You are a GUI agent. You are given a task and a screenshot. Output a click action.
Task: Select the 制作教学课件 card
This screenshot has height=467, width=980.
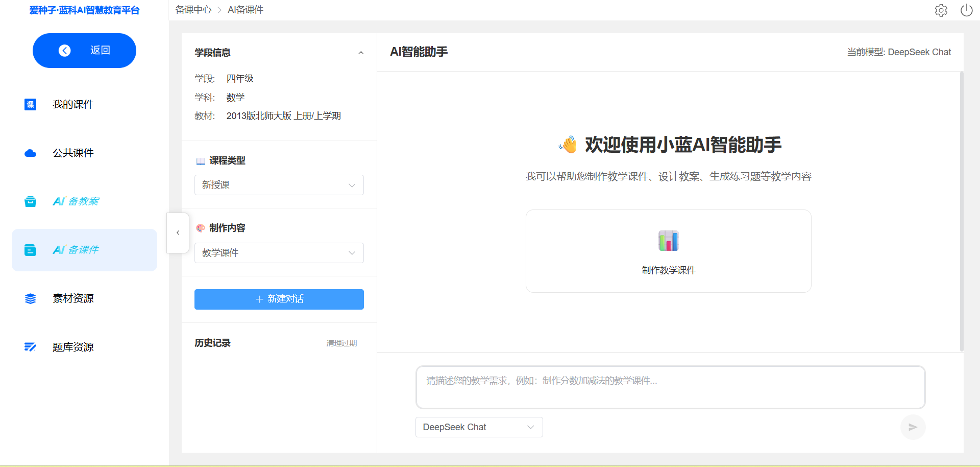point(669,251)
